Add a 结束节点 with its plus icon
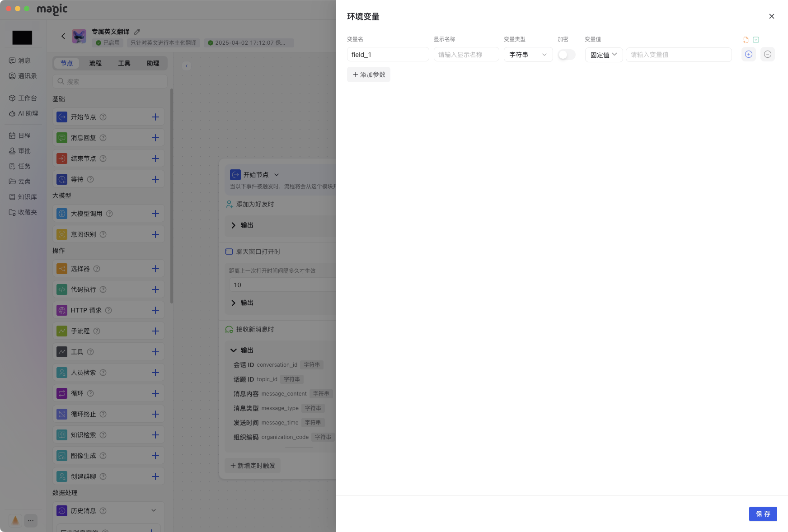 click(155, 159)
